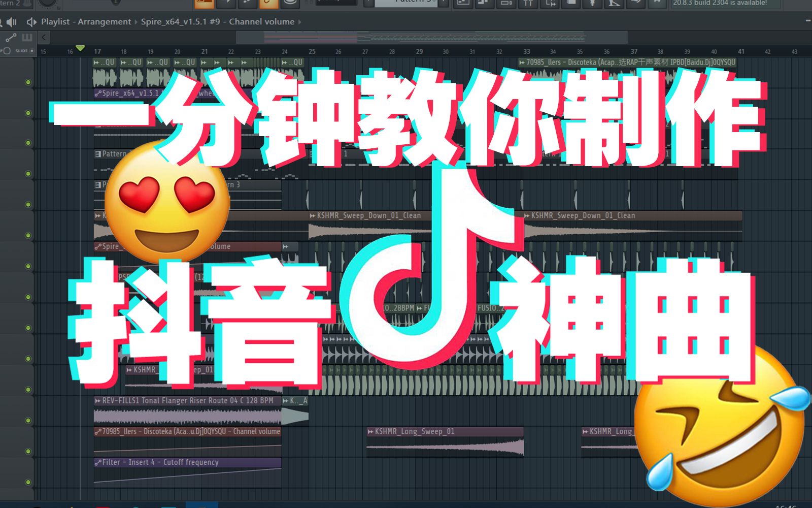Jump to bar 37 on timeline ruler
812x508 pixels.
(x=634, y=51)
